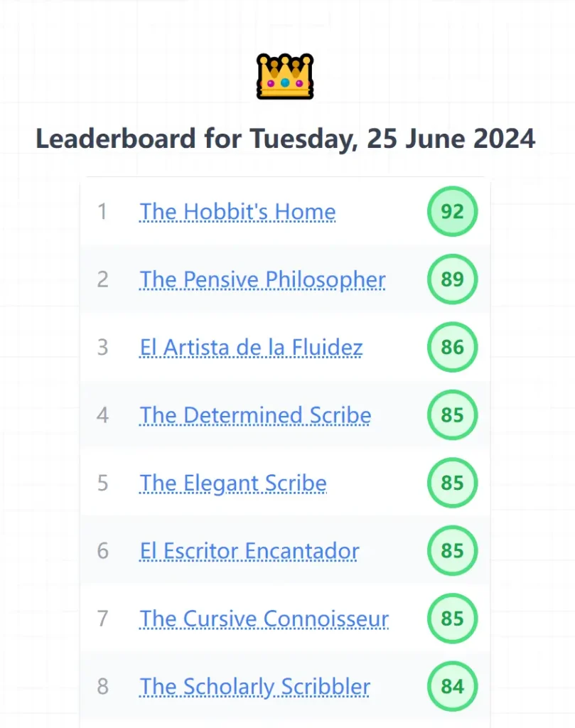Click the score badge showing 92
The image size is (575, 728).
tap(452, 212)
